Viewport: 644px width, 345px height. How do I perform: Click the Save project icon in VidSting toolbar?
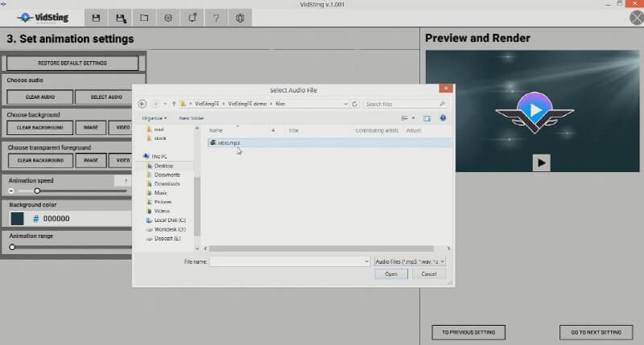(x=96, y=18)
